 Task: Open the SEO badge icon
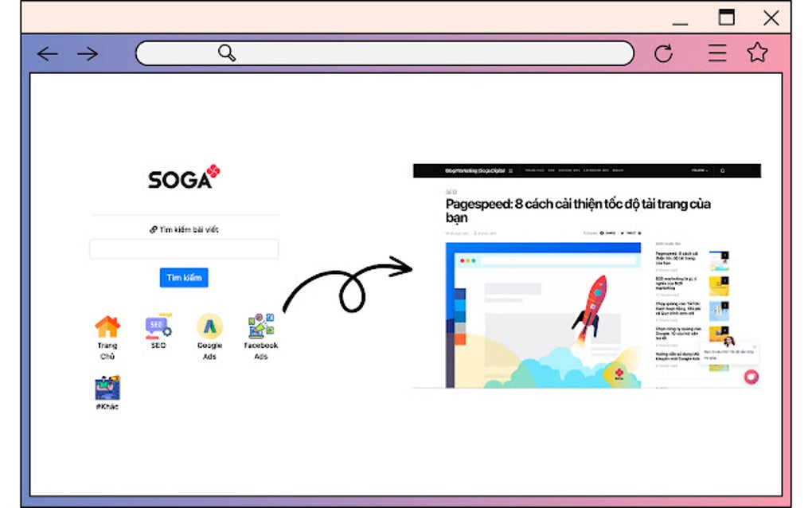point(157,324)
